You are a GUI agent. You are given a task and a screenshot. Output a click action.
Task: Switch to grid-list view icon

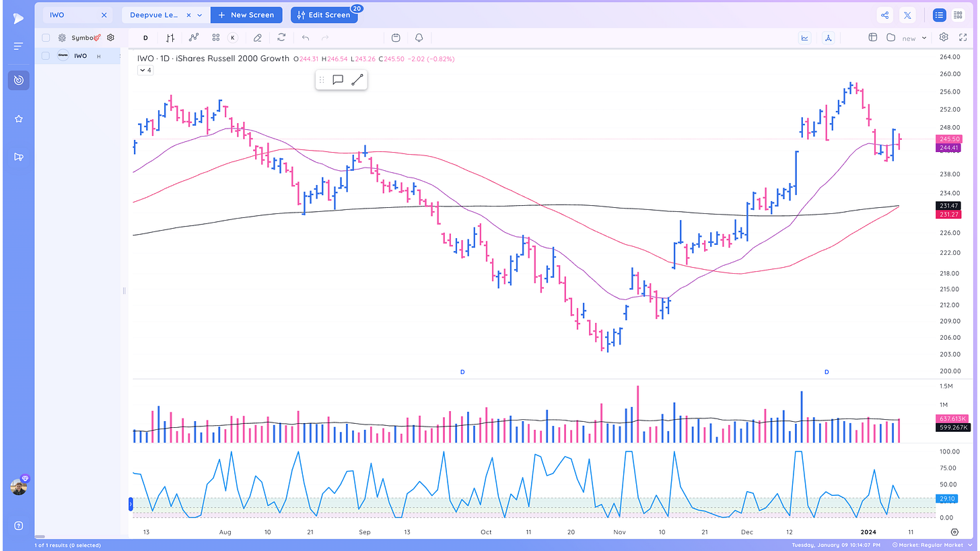958,15
